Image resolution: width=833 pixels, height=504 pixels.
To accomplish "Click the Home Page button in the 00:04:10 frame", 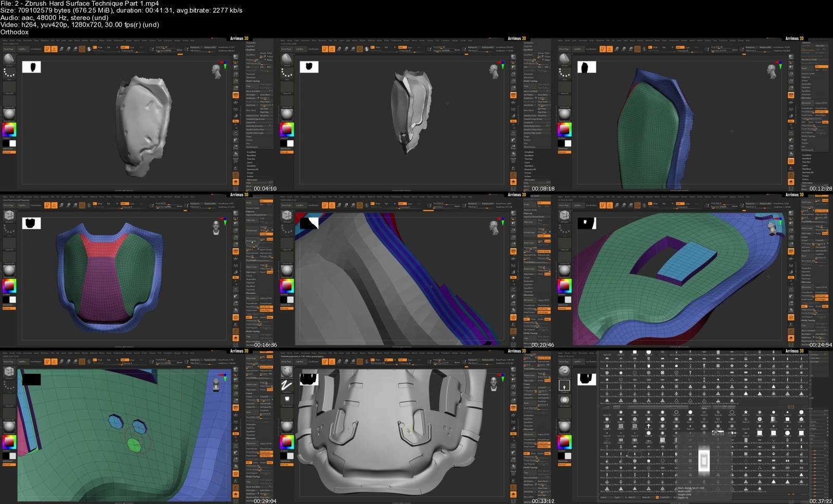I will pyautogui.click(x=9, y=49).
